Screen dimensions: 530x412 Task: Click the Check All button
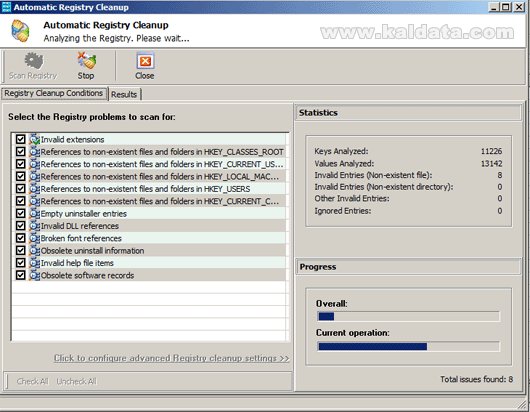click(33, 381)
